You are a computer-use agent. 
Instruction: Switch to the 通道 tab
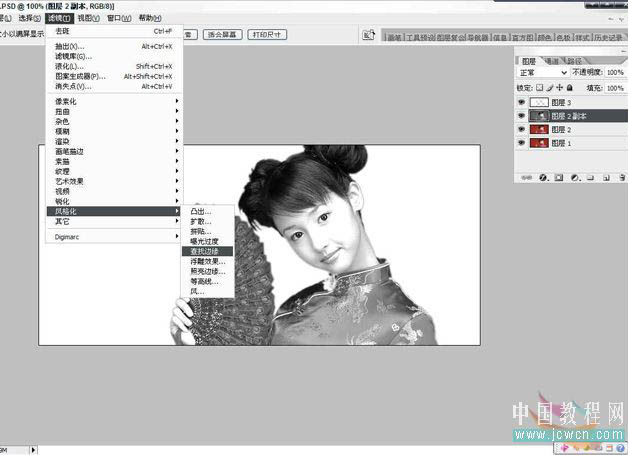coord(552,61)
